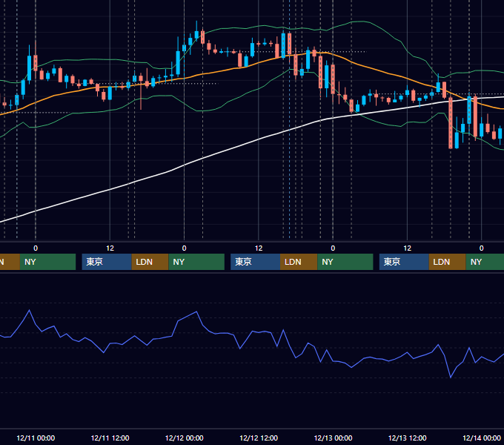Select LDN session block following 12/11 東京 block
This screenshot has height=445, width=504.
pyautogui.click(x=150, y=262)
